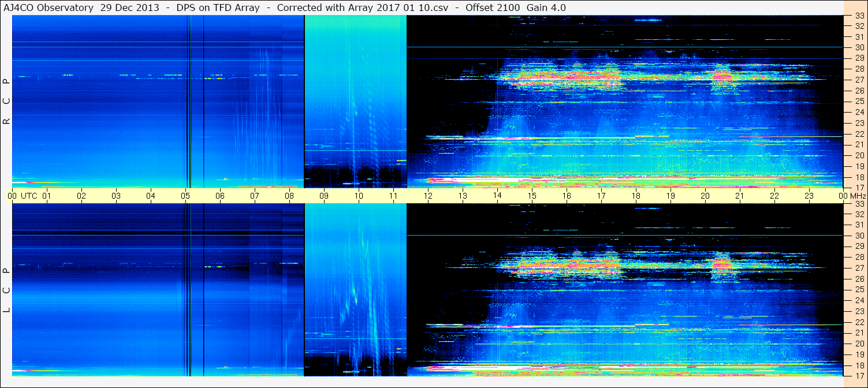Select the 14 hour mark on time axis

coord(497,196)
